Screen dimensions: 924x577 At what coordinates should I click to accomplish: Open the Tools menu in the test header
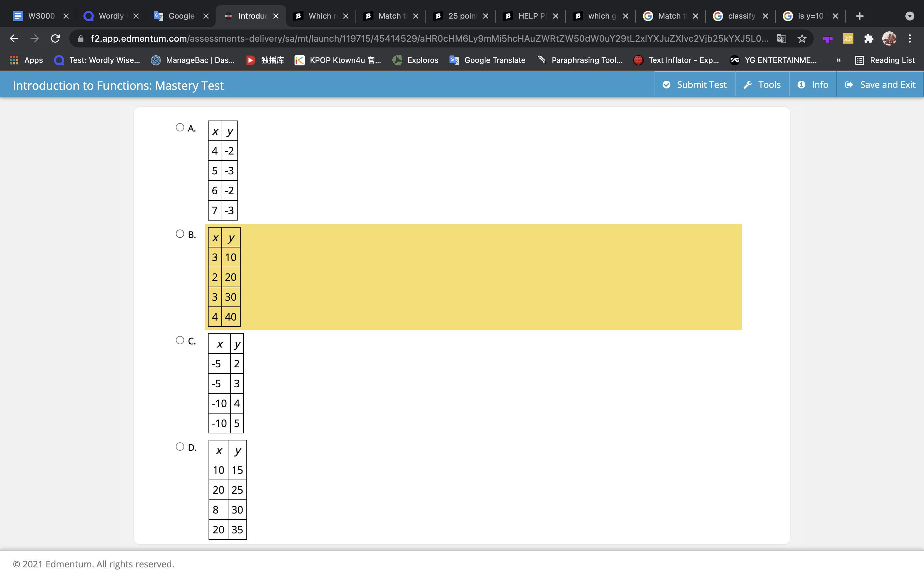(x=762, y=85)
